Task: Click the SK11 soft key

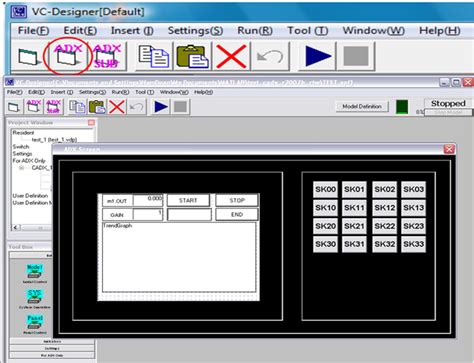Action: click(354, 208)
